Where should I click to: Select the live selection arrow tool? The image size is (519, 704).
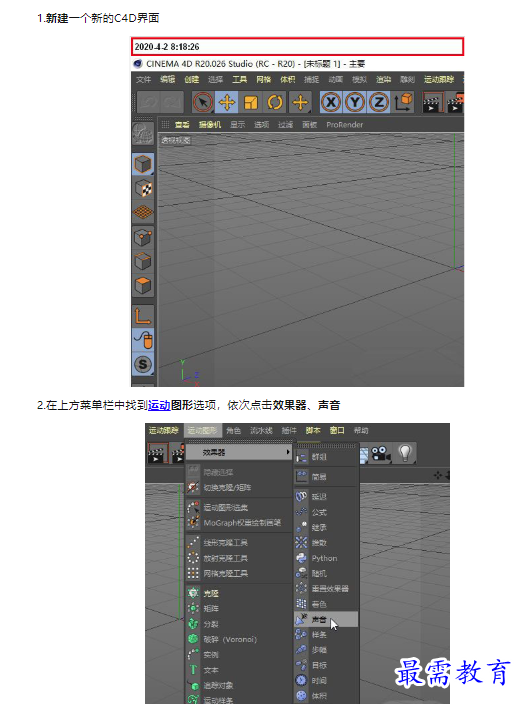tap(202, 103)
